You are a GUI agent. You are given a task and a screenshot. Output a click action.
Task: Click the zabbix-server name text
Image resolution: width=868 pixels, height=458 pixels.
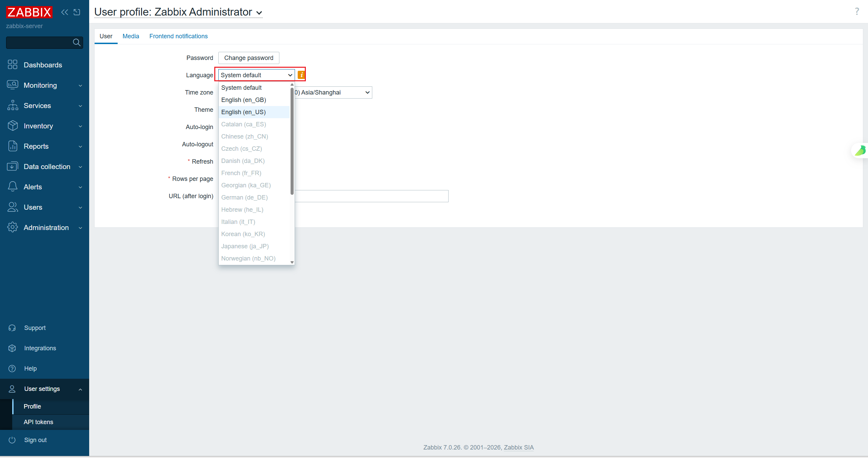click(x=24, y=26)
